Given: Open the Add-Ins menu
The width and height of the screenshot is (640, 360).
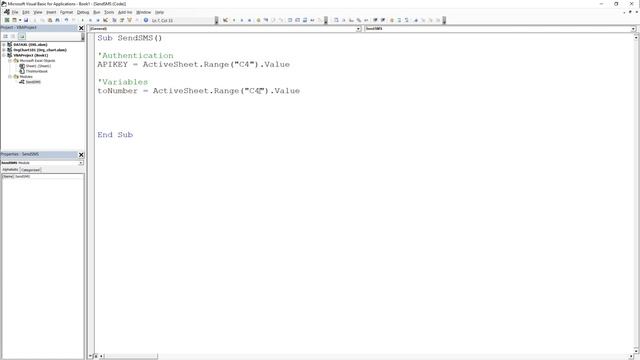Looking at the screenshot, I should coord(125,12).
